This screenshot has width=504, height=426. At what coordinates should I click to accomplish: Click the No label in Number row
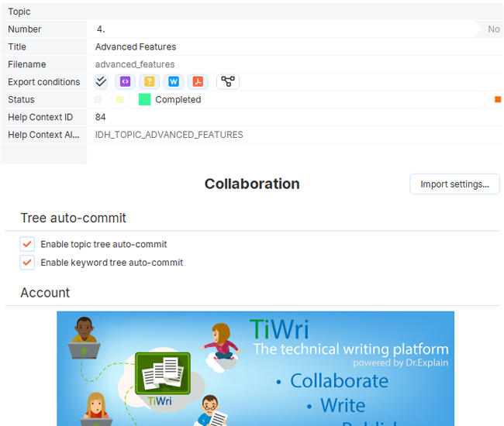pyautogui.click(x=493, y=29)
